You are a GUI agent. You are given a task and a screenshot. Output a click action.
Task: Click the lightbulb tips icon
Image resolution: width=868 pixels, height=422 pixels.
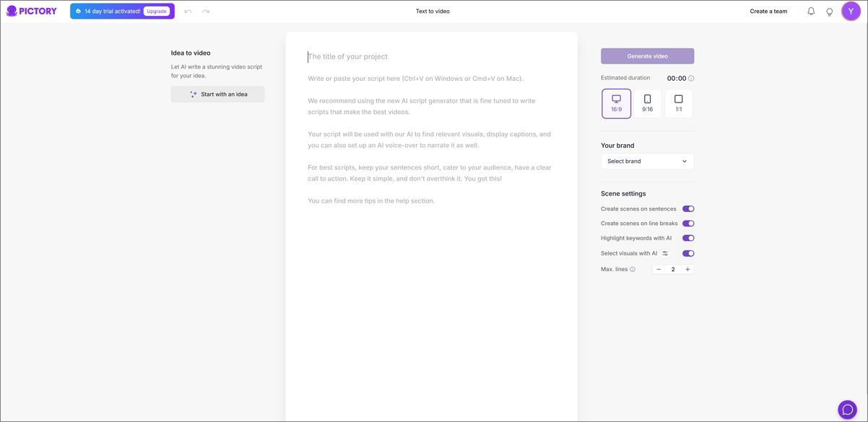830,12
